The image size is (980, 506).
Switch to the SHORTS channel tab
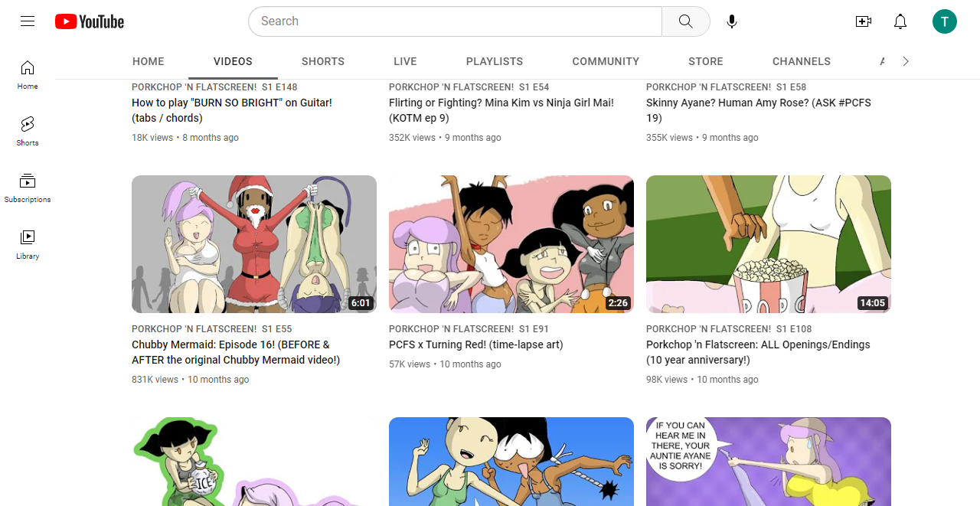tap(323, 61)
